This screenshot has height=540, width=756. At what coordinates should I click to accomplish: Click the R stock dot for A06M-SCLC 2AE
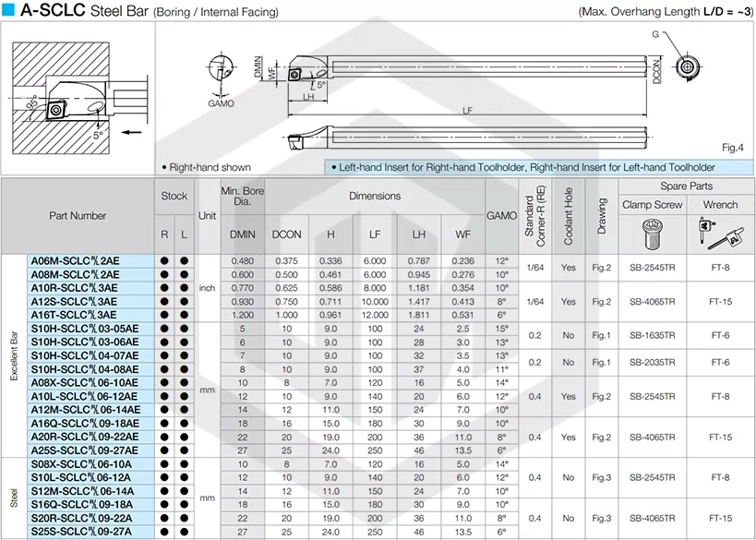click(x=164, y=261)
